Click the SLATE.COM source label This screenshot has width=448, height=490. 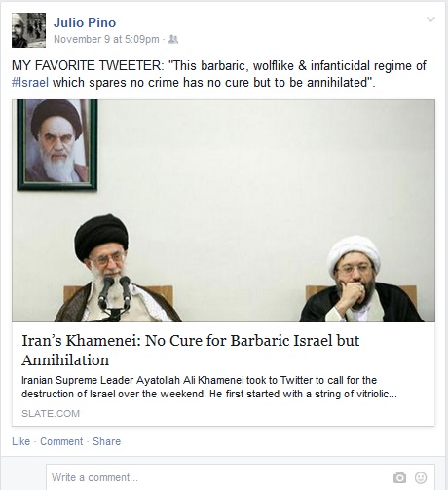(51, 413)
